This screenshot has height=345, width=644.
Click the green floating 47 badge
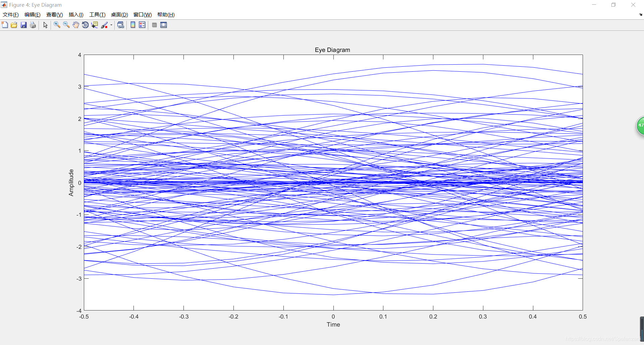tap(640, 126)
